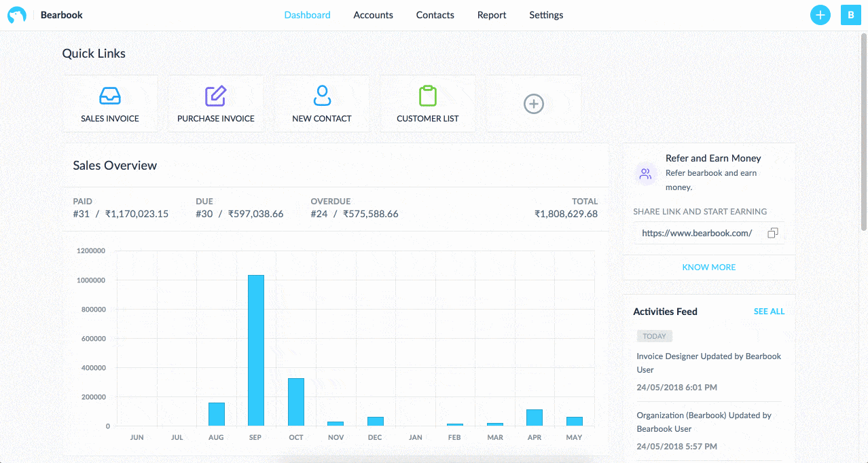The height and width of the screenshot is (463, 868).
Task: Click the OCT bar in sales chart
Action: pos(296,402)
